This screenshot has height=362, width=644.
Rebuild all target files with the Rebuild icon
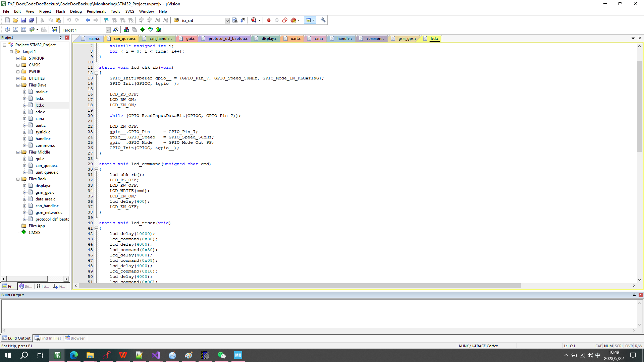23,29
